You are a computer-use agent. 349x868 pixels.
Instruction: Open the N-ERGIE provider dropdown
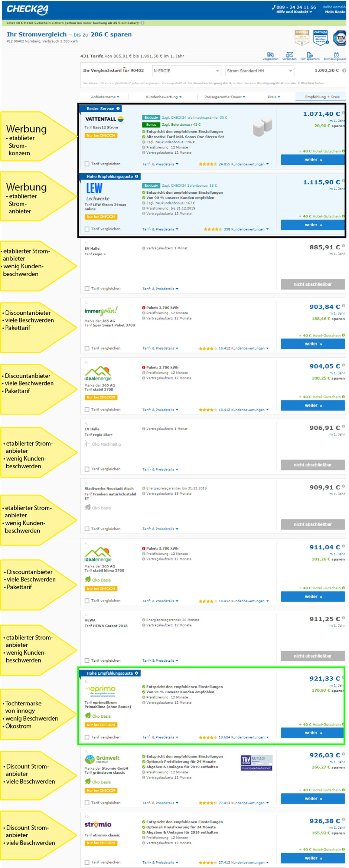coord(186,71)
